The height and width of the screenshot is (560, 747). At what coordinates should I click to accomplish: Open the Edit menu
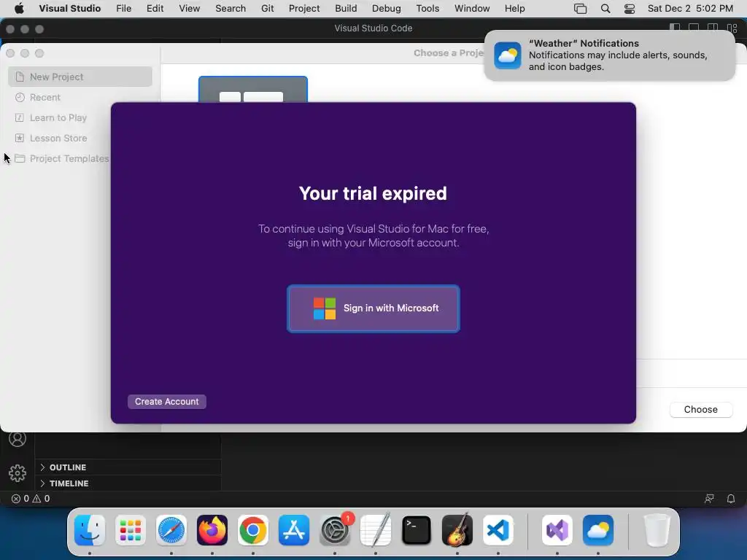pyautogui.click(x=155, y=9)
